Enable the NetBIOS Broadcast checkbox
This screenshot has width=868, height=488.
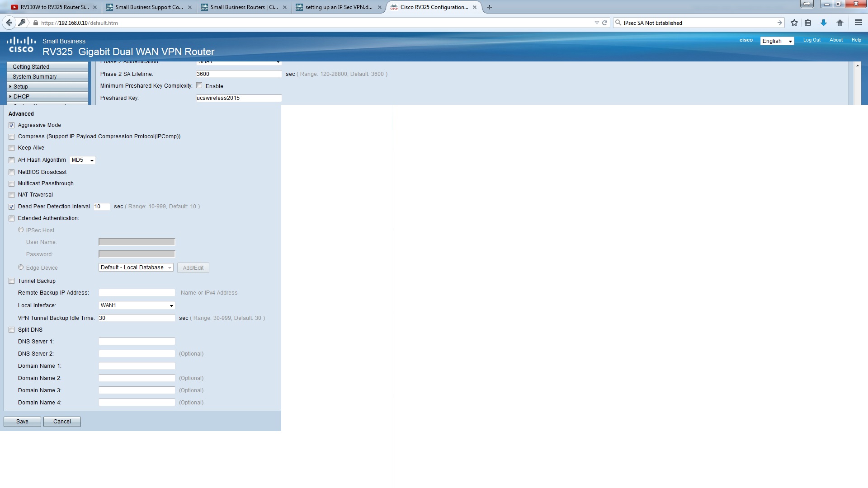12,172
